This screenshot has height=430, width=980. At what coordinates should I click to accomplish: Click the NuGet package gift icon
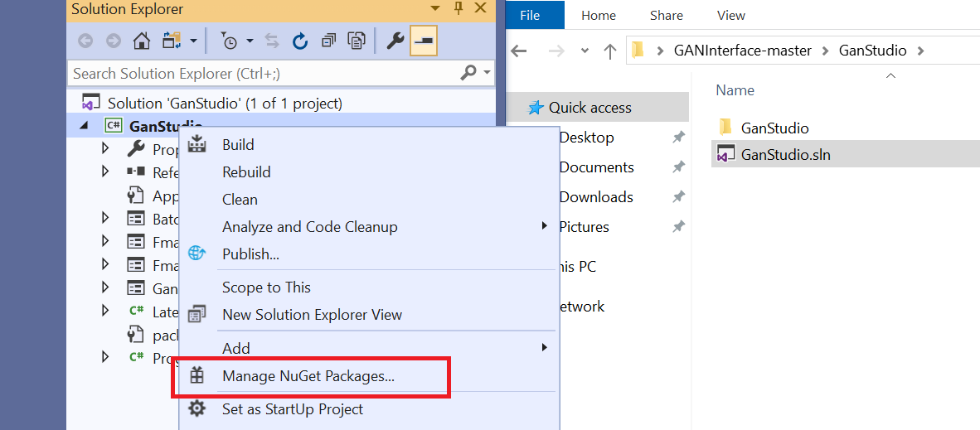click(197, 375)
